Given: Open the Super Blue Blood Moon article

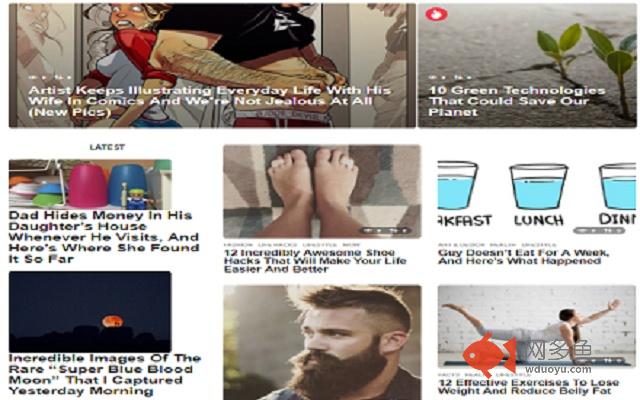Looking at the screenshot, I should coord(105,375).
